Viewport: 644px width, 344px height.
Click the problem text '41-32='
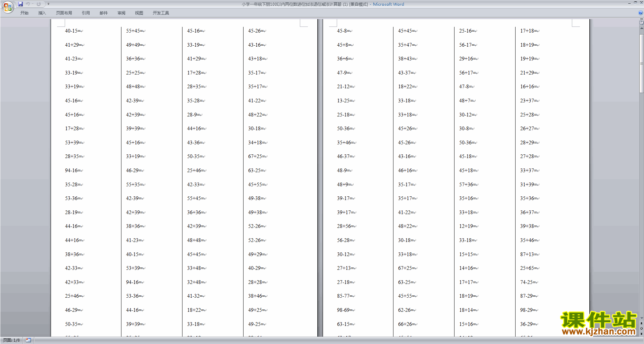195,296
